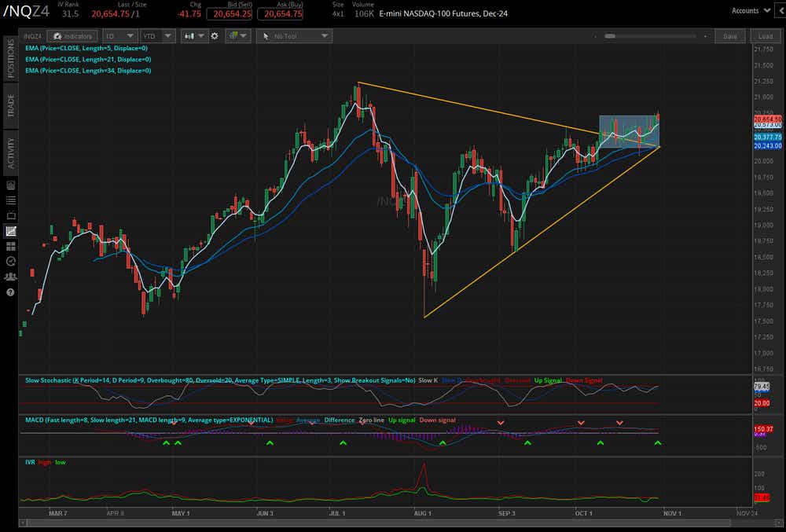Image resolution: width=786 pixels, height=532 pixels.
Task: Click the grid squares icon in the left sidebar
Action: pyautogui.click(x=9, y=231)
